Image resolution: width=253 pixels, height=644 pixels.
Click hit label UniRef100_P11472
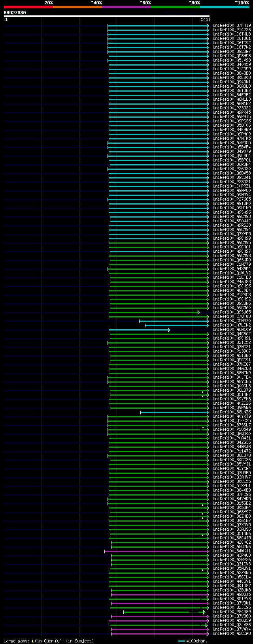pos(232,451)
